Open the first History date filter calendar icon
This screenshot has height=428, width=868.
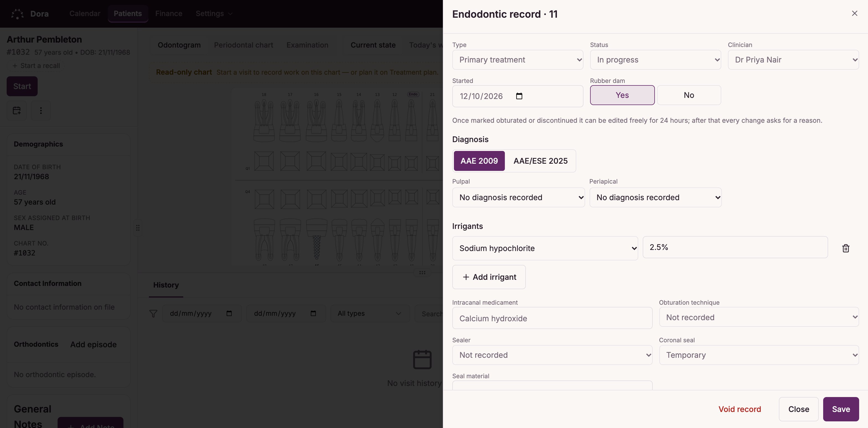229,314
